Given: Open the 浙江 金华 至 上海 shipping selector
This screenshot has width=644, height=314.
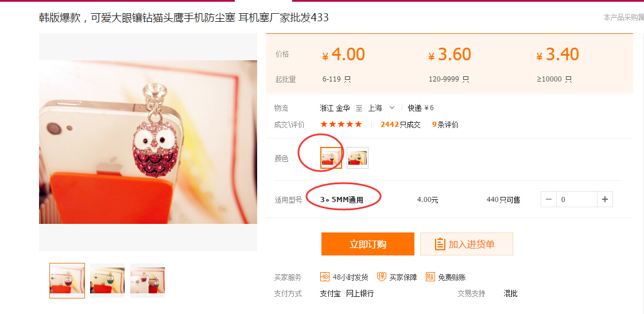Looking at the screenshot, I should point(358,108).
